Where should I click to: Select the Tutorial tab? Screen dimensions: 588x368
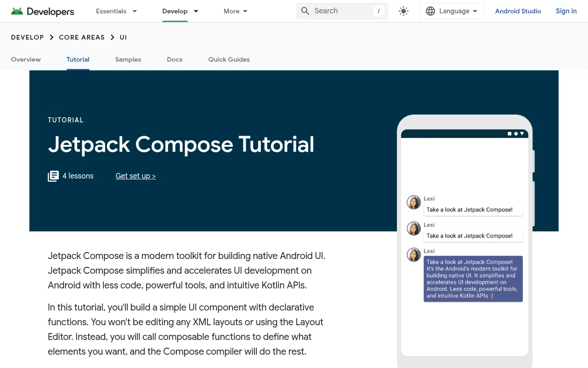(78, 59)
